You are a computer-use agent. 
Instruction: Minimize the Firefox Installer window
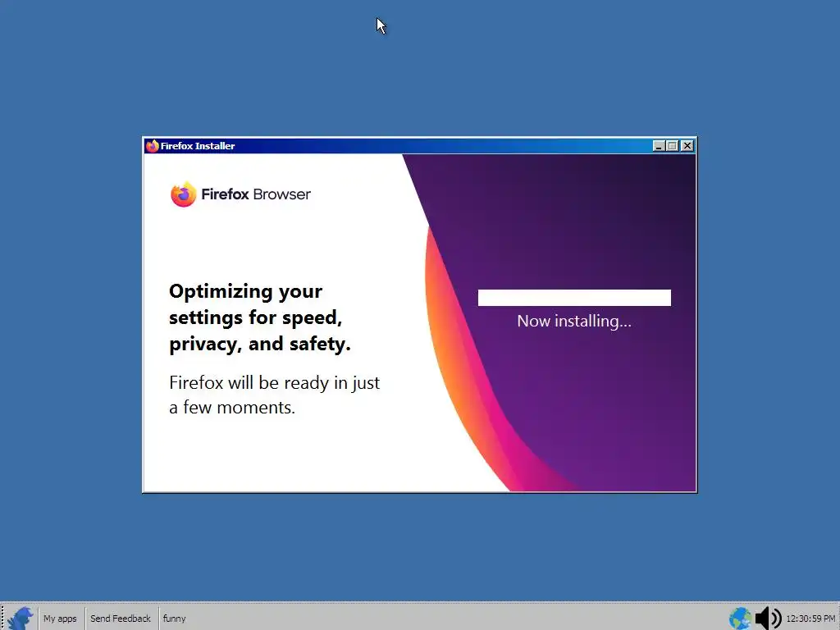(x=659, y=146)
